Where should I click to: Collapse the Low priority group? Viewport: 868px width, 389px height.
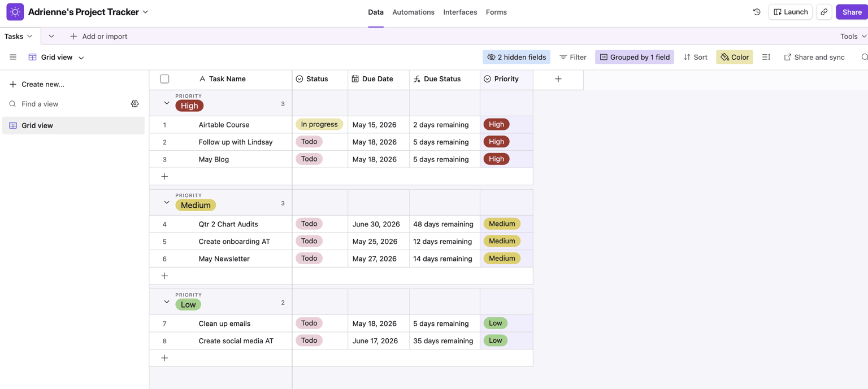pyautogui.click(x=167, y=302)
